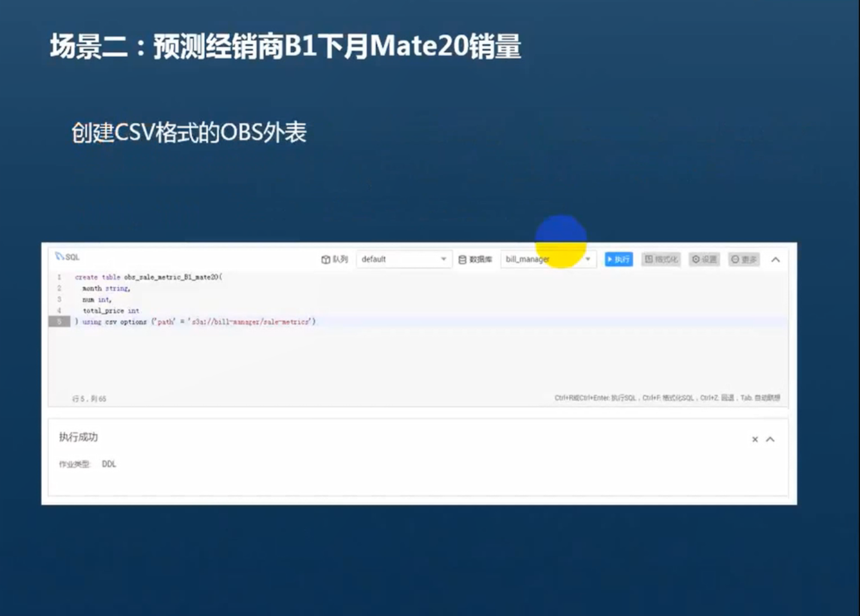Screen dimensions: 860x616
Task: Click the keyboard shortcuts hint text
Action: 667,397
